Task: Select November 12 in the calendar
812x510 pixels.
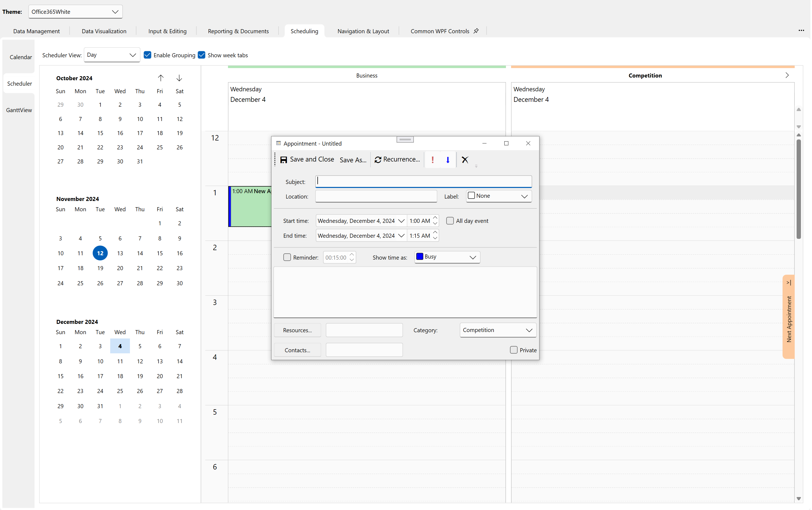Action: pyautogui.click(x=100, y=253)
